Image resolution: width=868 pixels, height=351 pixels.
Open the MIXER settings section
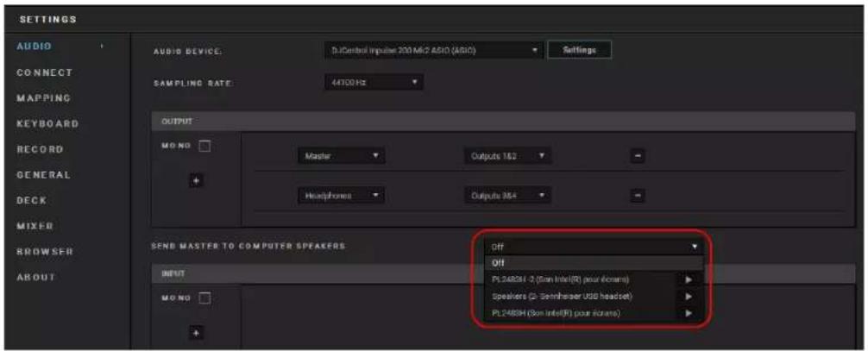(x=35, y=226)
